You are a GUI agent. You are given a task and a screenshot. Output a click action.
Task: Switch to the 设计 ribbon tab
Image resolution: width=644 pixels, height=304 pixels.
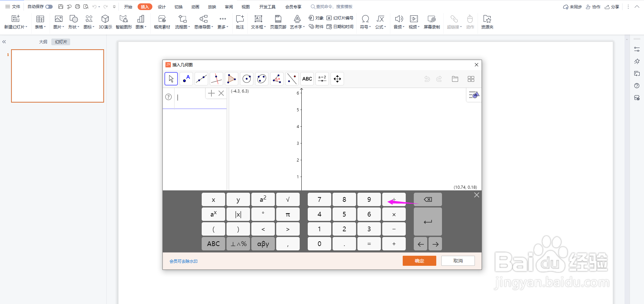(162, 7)
